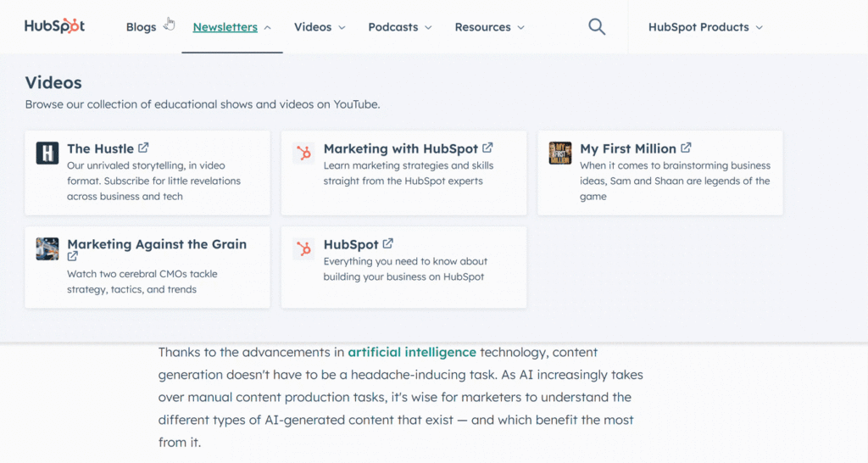Click external link icon next to Marketing with HubSpot
The width and height of the screenshot is (868, 463).
[487, 148]
